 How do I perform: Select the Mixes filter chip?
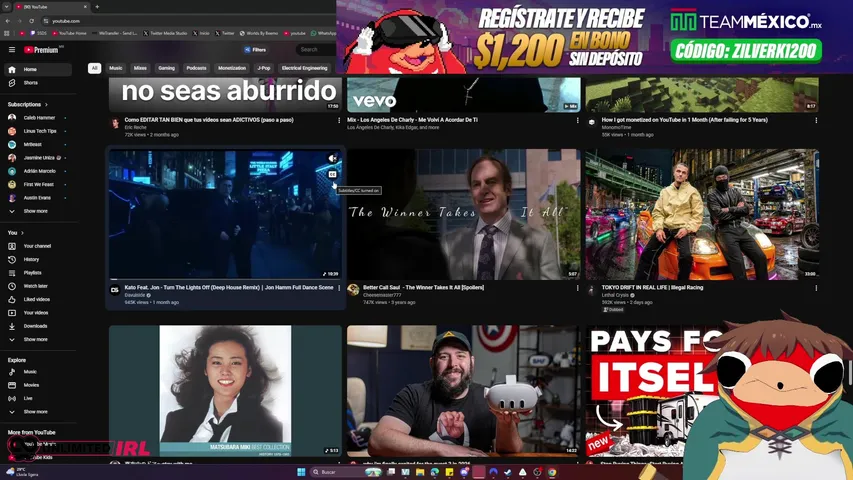coord(140,68)
